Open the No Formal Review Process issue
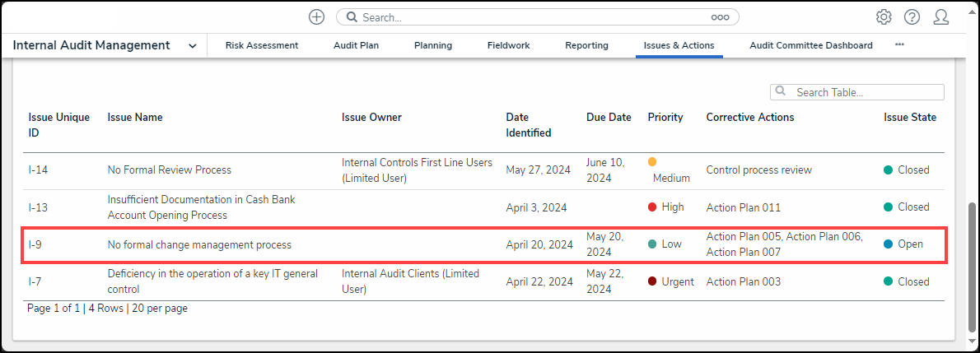Viewport: 980px width, 353px height. coord(170,170)
